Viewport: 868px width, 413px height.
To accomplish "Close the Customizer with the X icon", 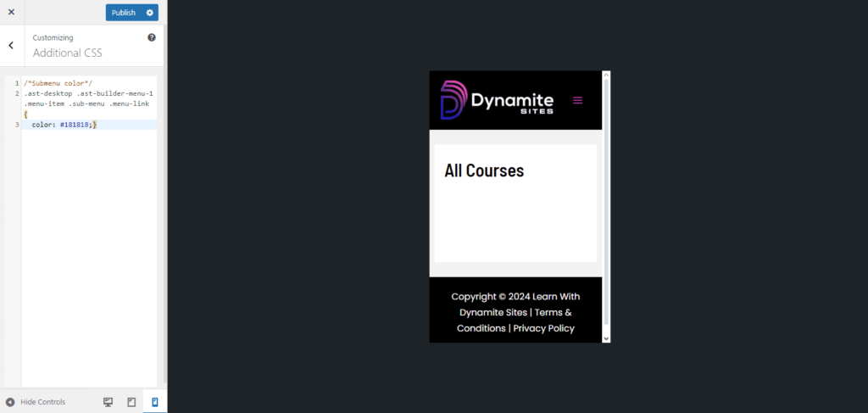I will pyautogui.click(x=11, y=13).
